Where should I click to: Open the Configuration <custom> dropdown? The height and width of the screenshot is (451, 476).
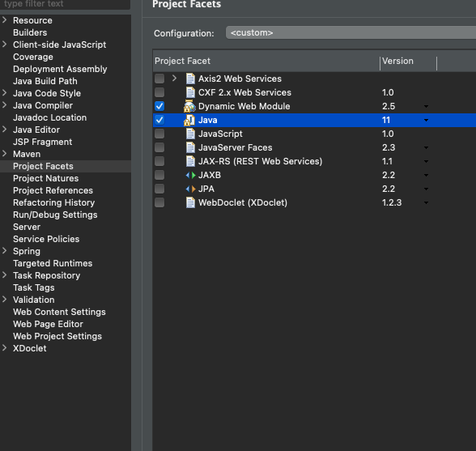[x=351, y=33]
